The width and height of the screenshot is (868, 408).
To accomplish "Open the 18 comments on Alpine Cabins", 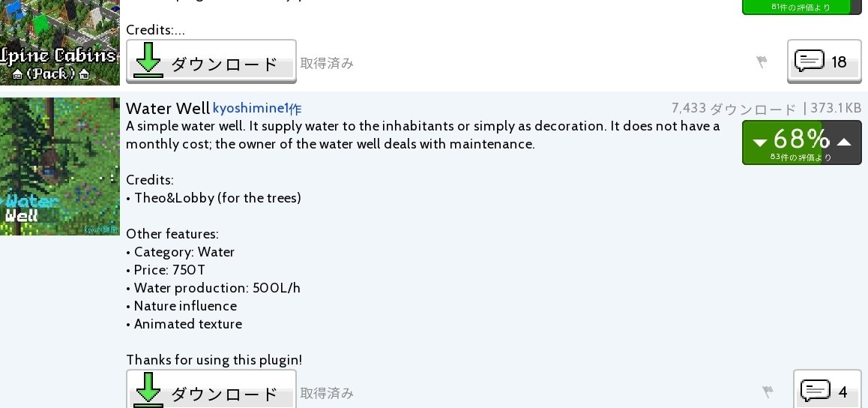I will (825, 61).
